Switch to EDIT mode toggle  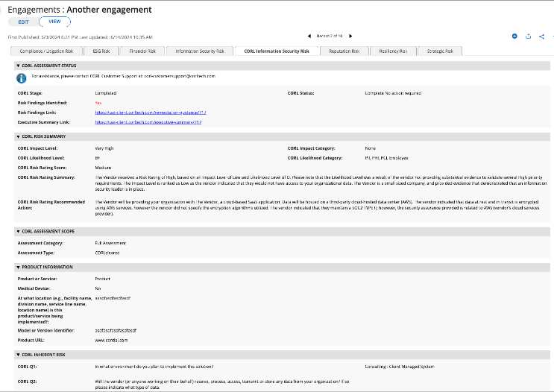pyautogui.click(x=23, y=22)
